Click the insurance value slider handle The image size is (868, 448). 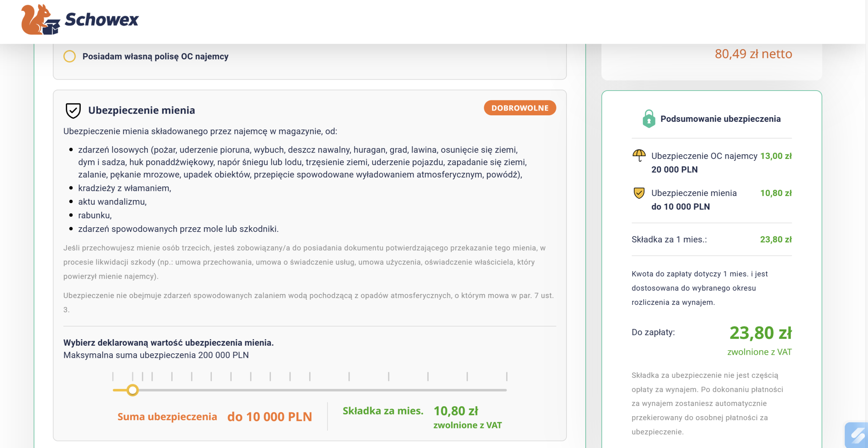click(x=133, y=390)
